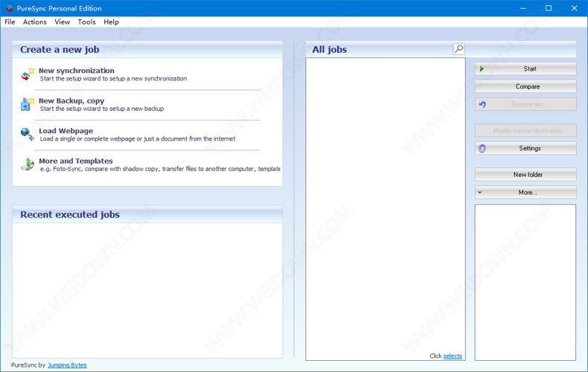The image size is (588, 372).
Task: Click 'Start the setup wizard to setup a new synchronization'
Action: pyautogui.click(x=113, y=78)
